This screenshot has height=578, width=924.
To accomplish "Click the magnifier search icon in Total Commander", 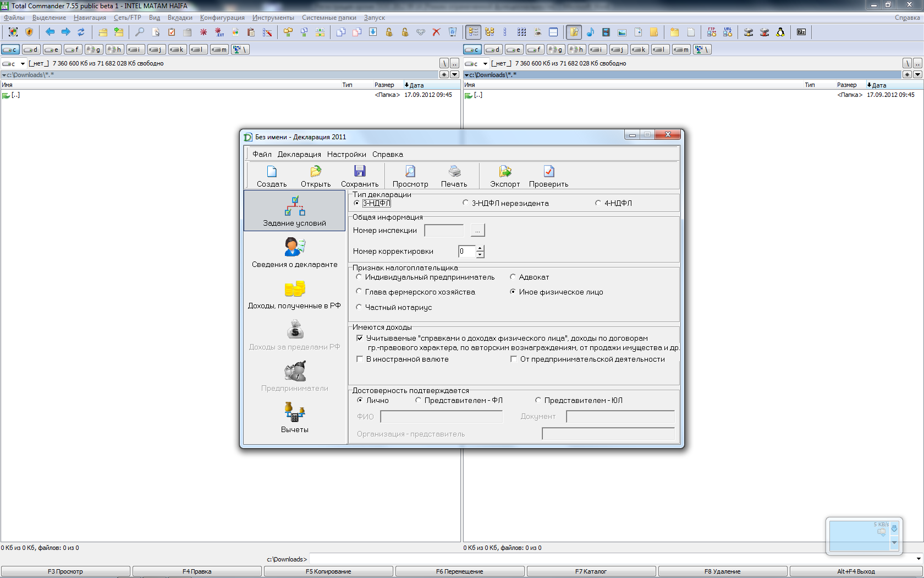I will coord(140,32).
